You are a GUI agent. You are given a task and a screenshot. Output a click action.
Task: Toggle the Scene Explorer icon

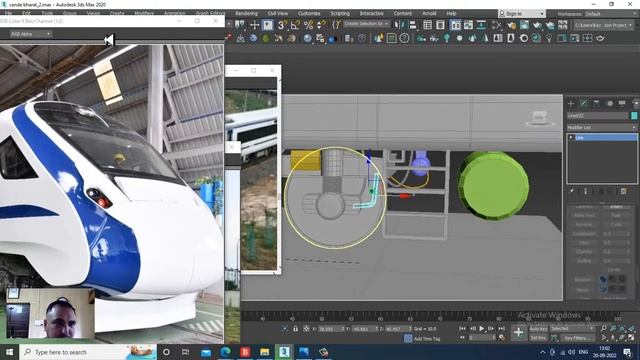[x=427, y=25]
